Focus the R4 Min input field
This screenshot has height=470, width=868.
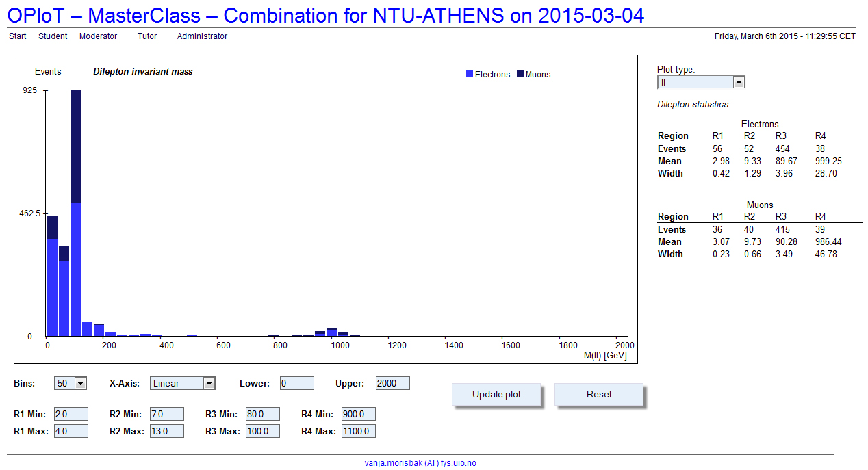(359, 414)
